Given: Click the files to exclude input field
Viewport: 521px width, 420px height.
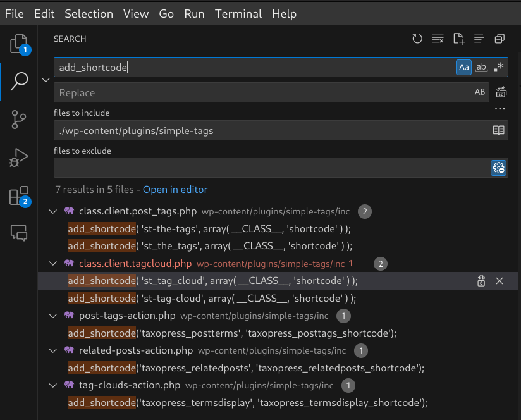Looking at the screenshot, I should point(272,168).
